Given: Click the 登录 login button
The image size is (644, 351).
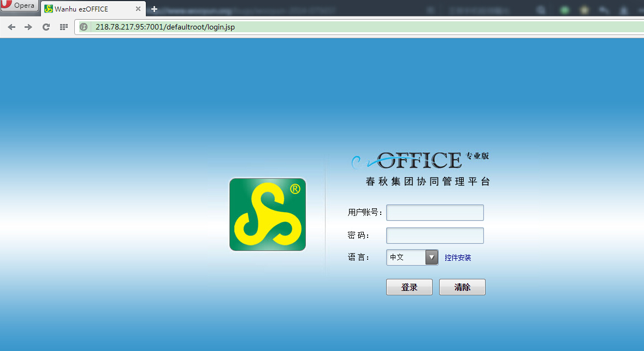Looking at the screenshot, I should click(x=409, y=287).
